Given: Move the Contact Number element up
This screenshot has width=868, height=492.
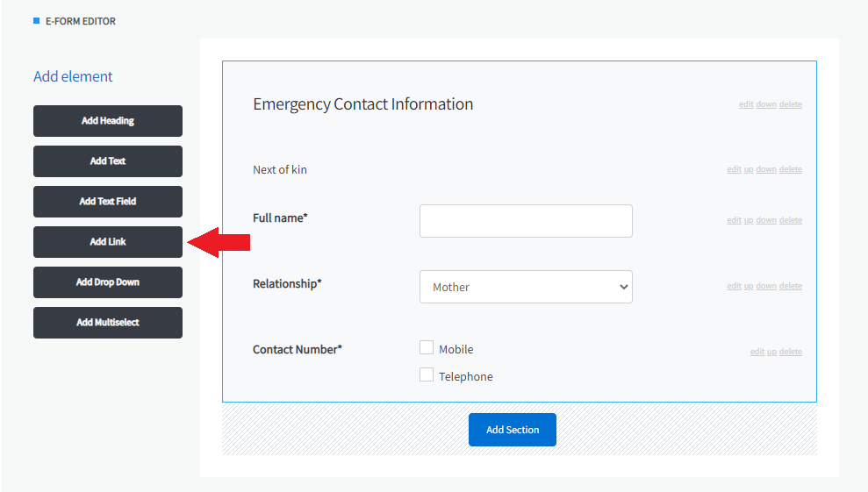Looking at the screenshot, I should pyautogui.click(x=771, y=353).
